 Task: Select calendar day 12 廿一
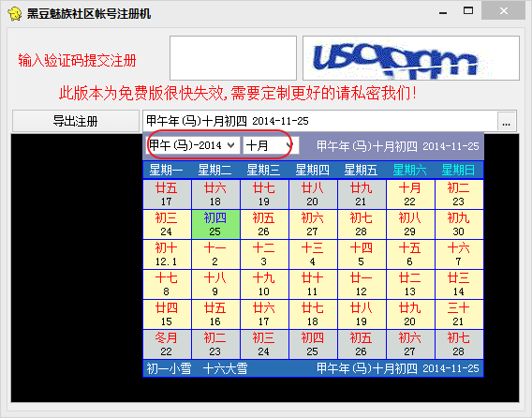point(362,284)
